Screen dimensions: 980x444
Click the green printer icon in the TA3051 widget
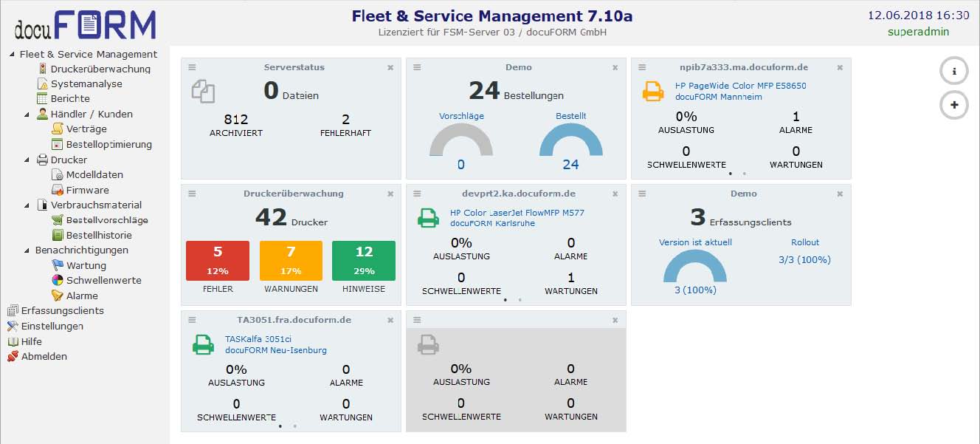click(204, 344)
